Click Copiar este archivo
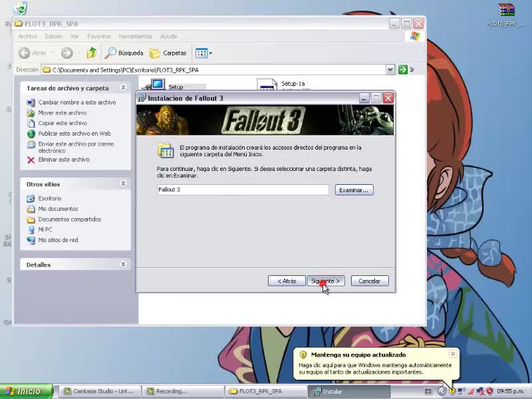 coord(63,123)
